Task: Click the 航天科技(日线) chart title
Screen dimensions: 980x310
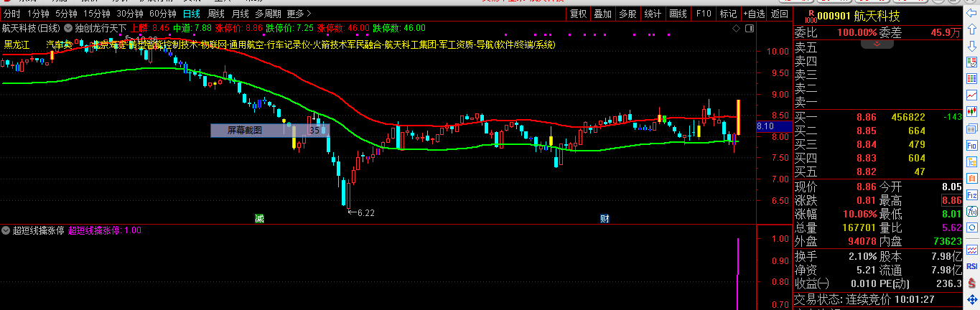Action: tap(31, 28)
